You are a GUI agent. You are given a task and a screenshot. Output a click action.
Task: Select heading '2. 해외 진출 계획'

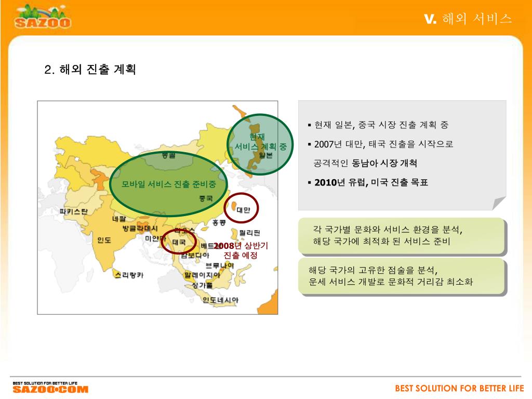click(x=90, y=69)
